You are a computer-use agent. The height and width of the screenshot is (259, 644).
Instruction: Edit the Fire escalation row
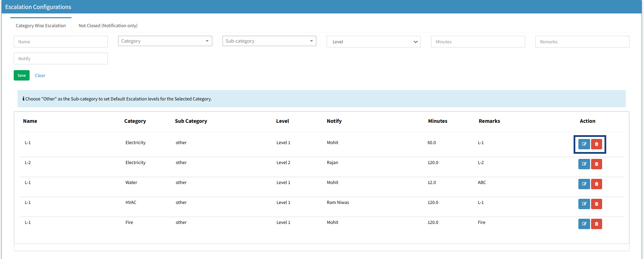(584, 224)
